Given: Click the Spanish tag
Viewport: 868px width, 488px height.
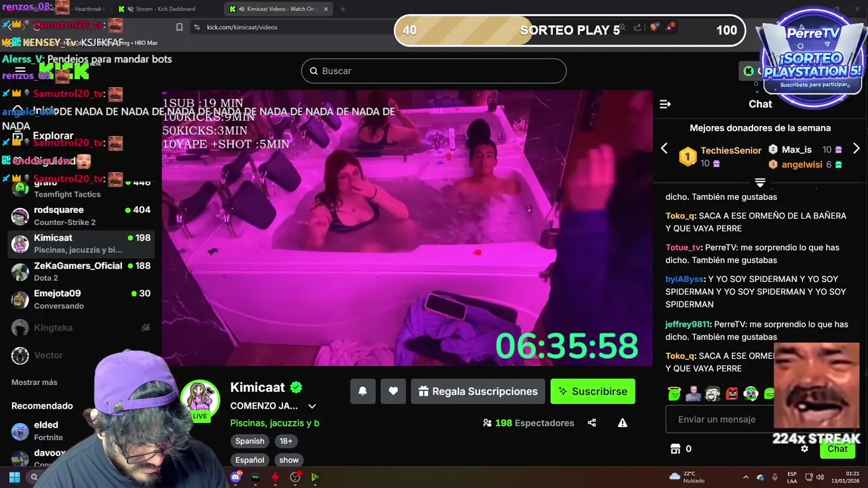Looking at the screenshot, I should coord(250,441).
